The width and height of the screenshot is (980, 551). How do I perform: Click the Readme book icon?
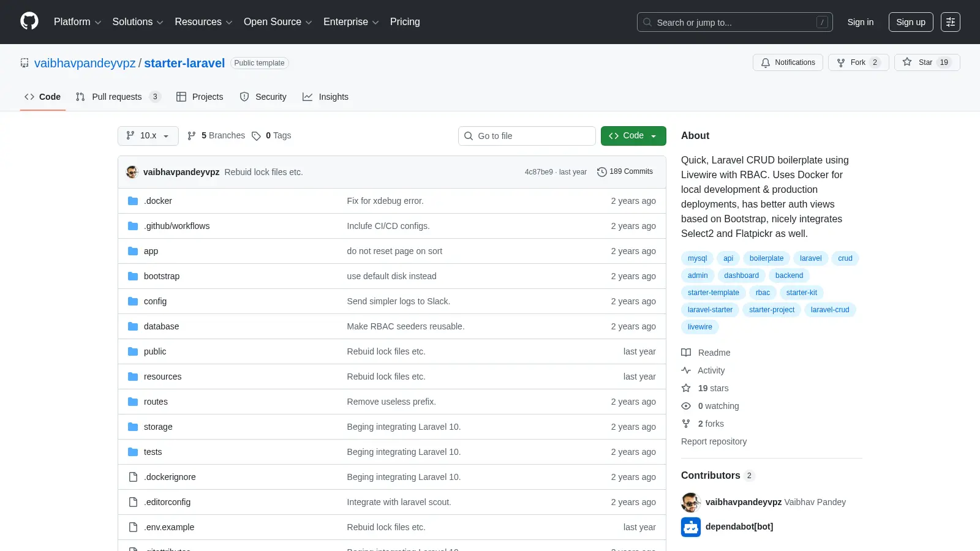pyautogui.click(x=686, y=353)
